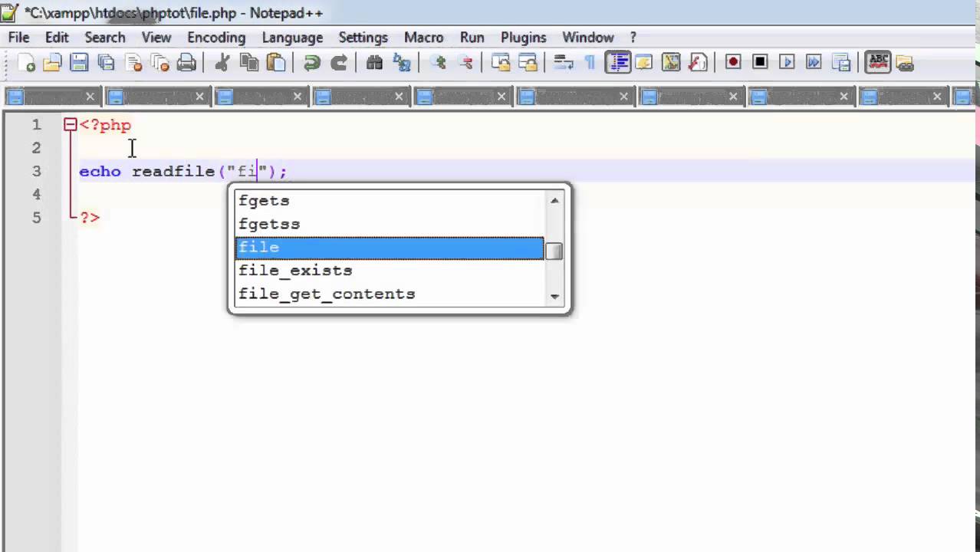Create a new document with the New icon

(26, 63)
